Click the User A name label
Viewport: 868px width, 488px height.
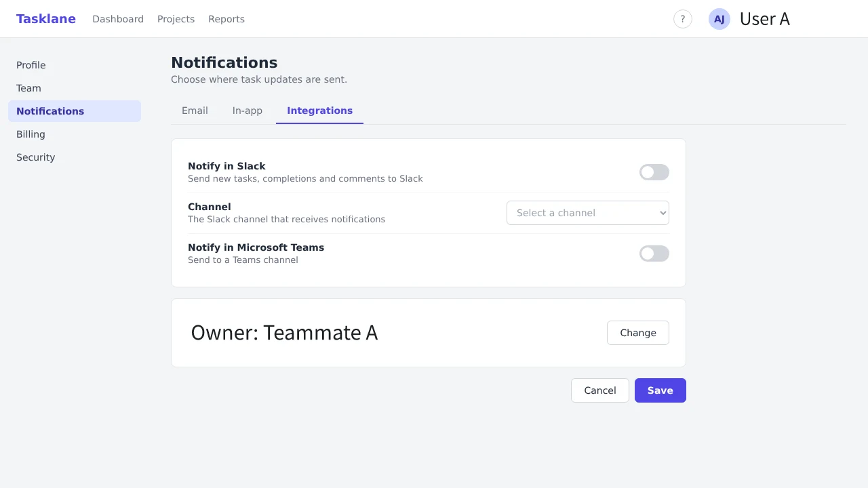765,19
